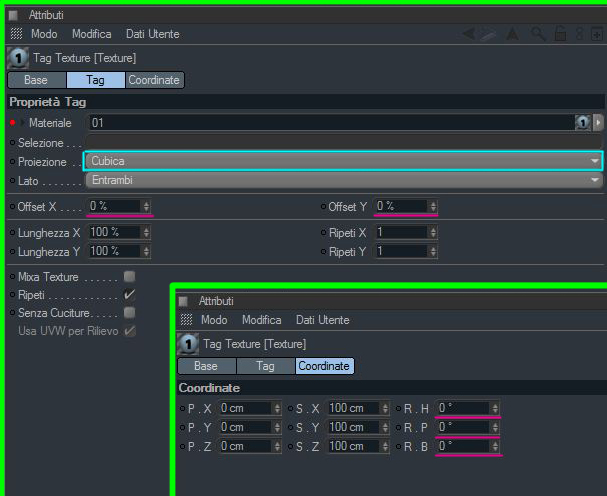Click the square grip icon of inset Attributi title
This screenshot has height=496, width=607.
(x=183, y=301)
